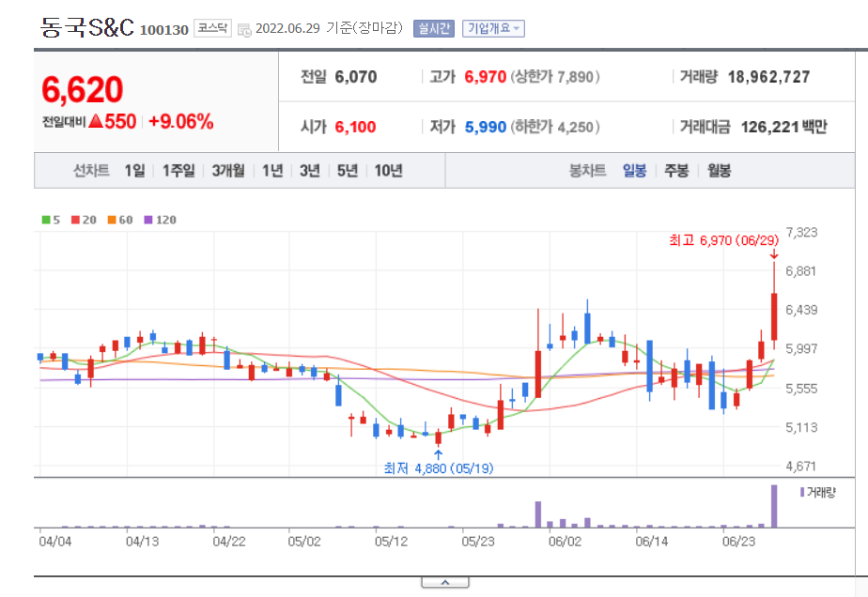The image size is (868, 597).
Task: Click the 4,671 price axis label
Action: [x=801, y=467]
